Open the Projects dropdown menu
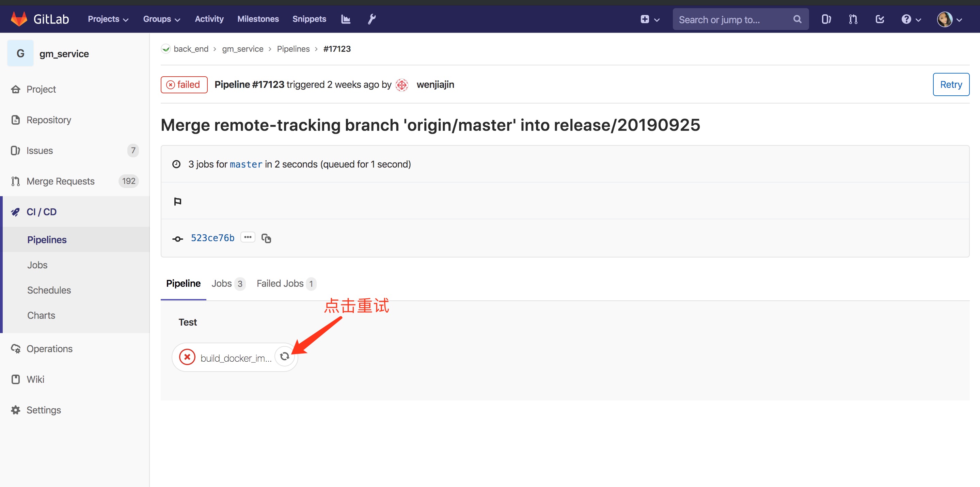This screenshot has width=980, height=487. click(x=108, y=19)
